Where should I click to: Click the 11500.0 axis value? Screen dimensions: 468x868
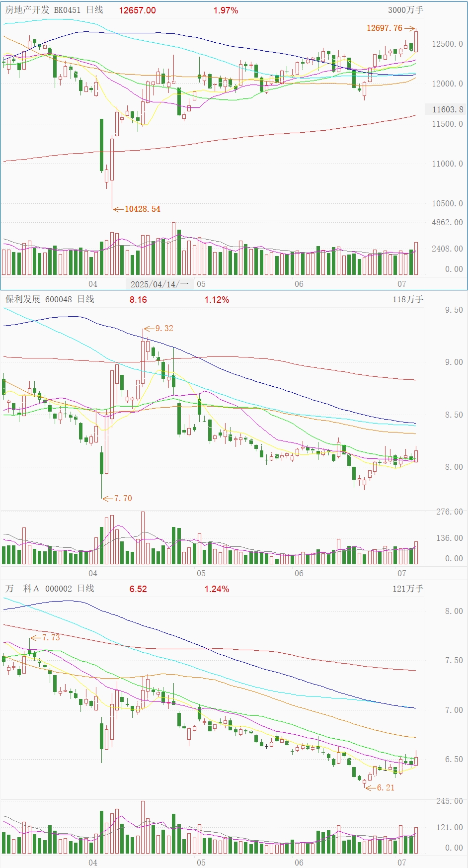click(x=447, y=124)
